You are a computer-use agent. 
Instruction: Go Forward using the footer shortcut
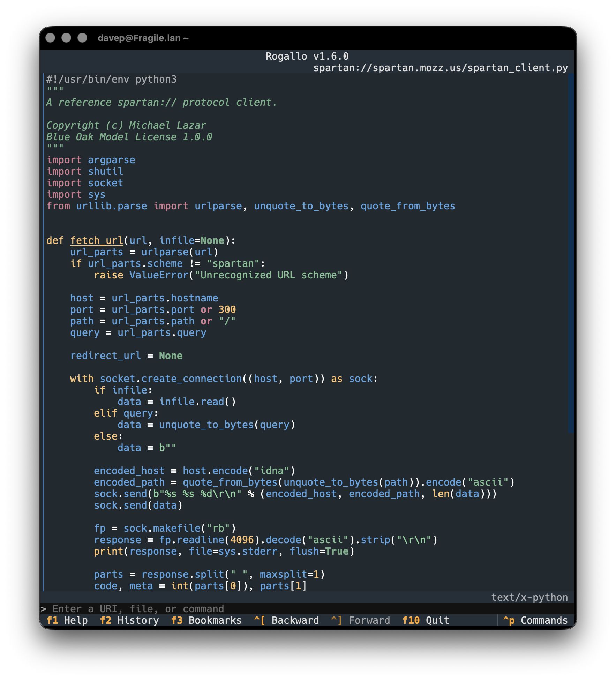tap(360, 620)
